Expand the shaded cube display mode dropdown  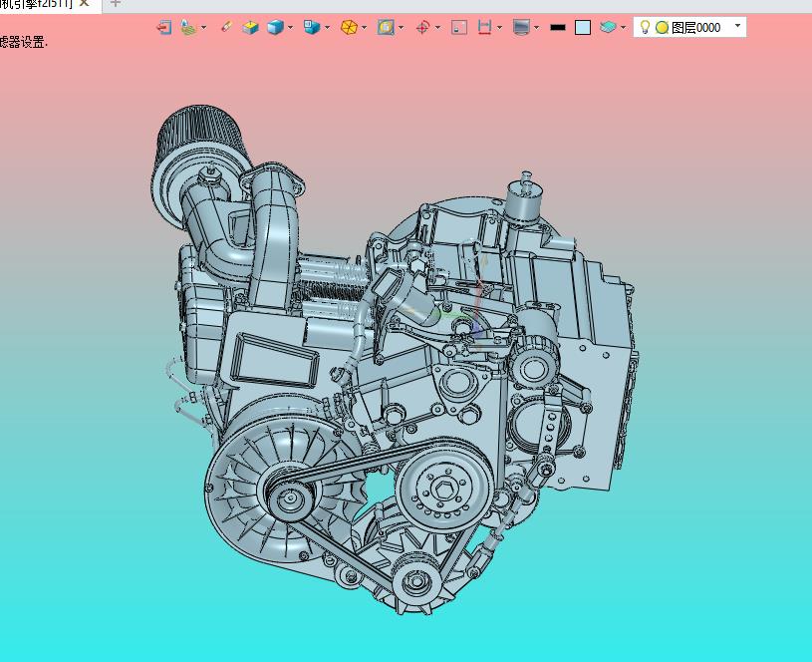click(x=290, y=27)
